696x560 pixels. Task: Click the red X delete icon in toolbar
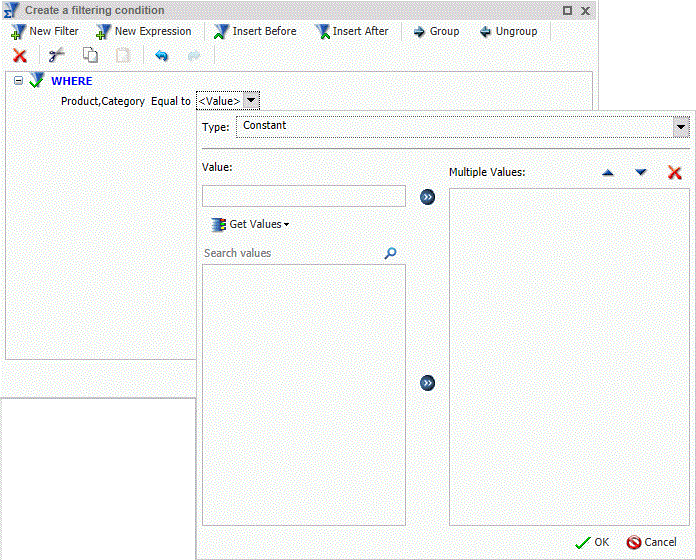click(20, 55)
